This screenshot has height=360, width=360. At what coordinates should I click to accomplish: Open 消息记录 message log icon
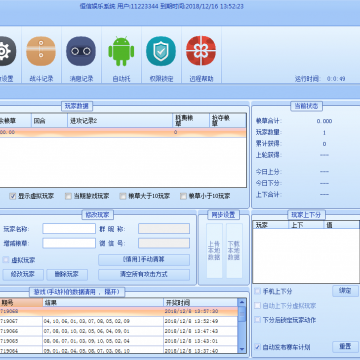point(81,51)
